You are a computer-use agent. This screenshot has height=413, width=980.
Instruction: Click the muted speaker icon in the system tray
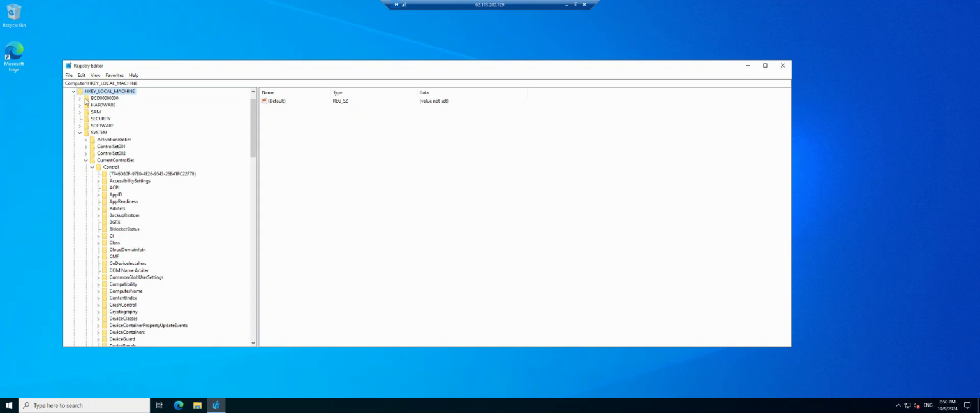(x=917, y=405)
